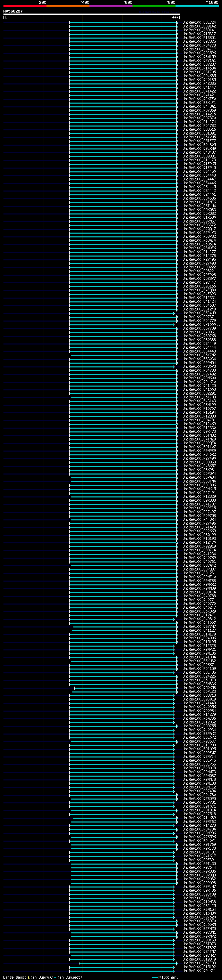The image size is (222, 980).
Task: Click UniRef100_A3F6K2 subject name
Action: (199, 455)
